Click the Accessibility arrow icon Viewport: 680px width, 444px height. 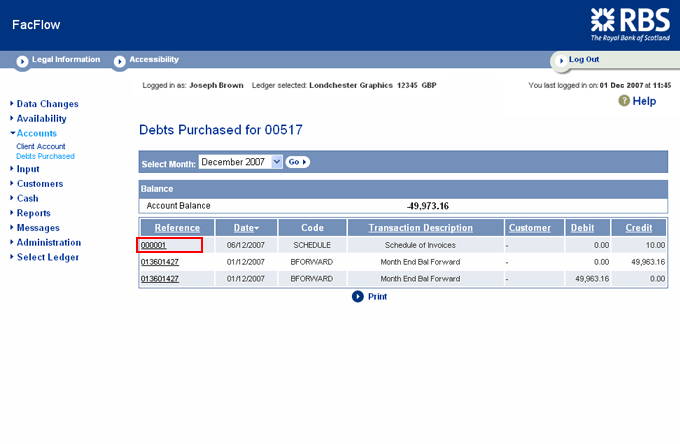click(x=120, y=61)
